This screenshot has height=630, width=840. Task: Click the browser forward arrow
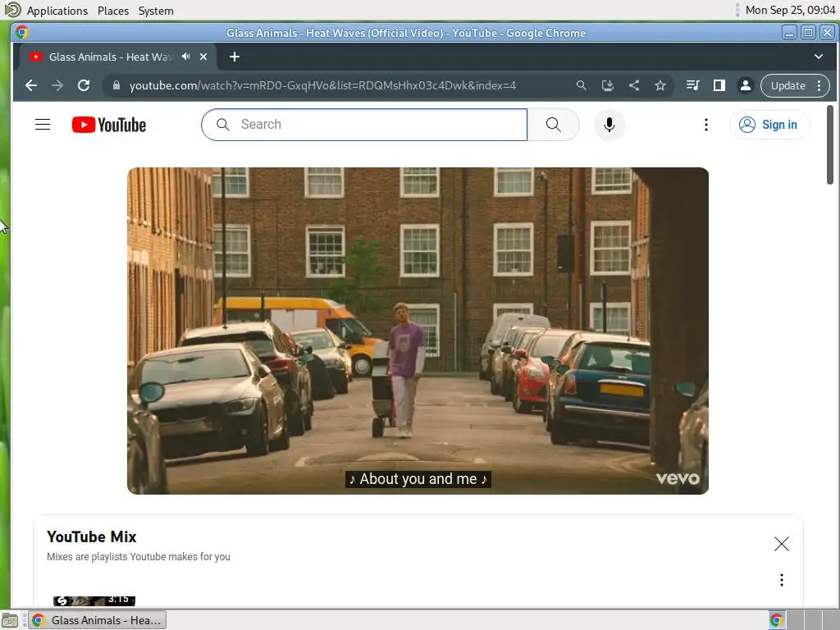[57, 85]
